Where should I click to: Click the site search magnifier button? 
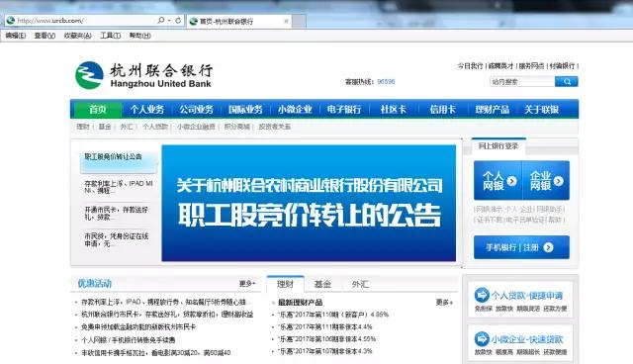(x=567, y=82)
